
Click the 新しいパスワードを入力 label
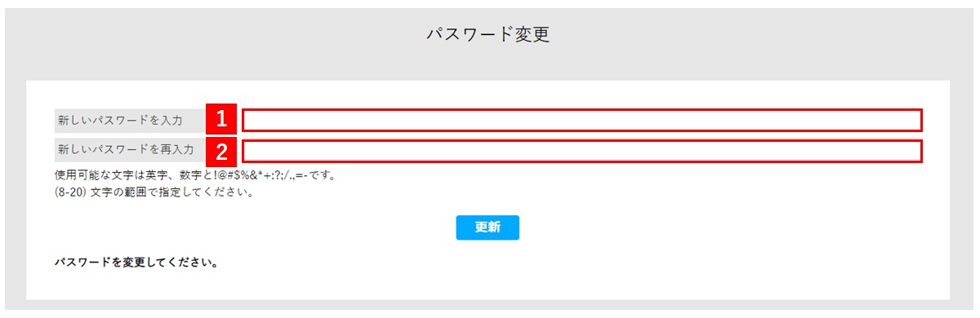[x=120, y=120]
